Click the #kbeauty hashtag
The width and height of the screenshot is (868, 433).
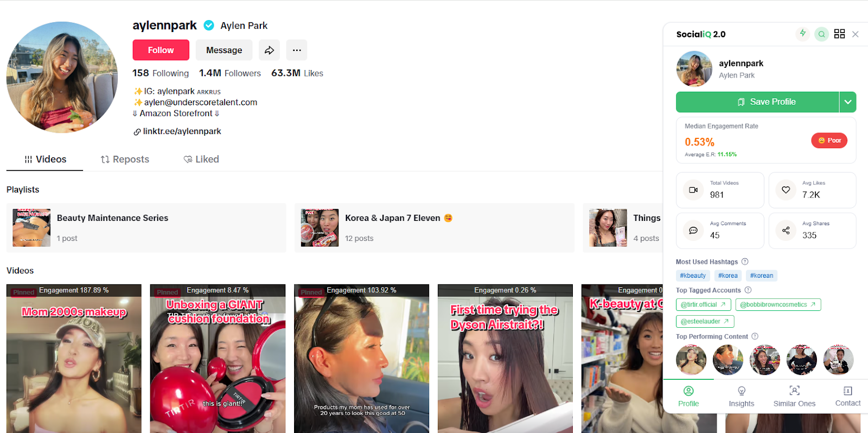pyautogui.click(x=693, y=276)
